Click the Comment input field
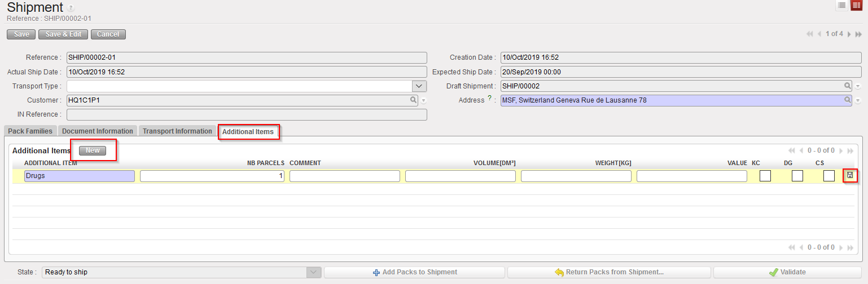This screenshot has height=284, width=868. pyautogui.click(x=345, y=176)
